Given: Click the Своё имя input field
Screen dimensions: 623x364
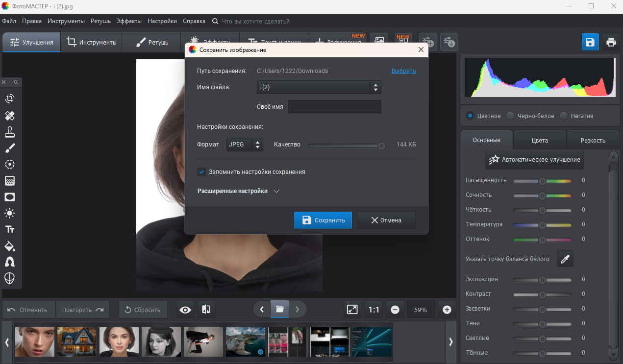Looking at the screenshot, I should (x=335, y=107).
